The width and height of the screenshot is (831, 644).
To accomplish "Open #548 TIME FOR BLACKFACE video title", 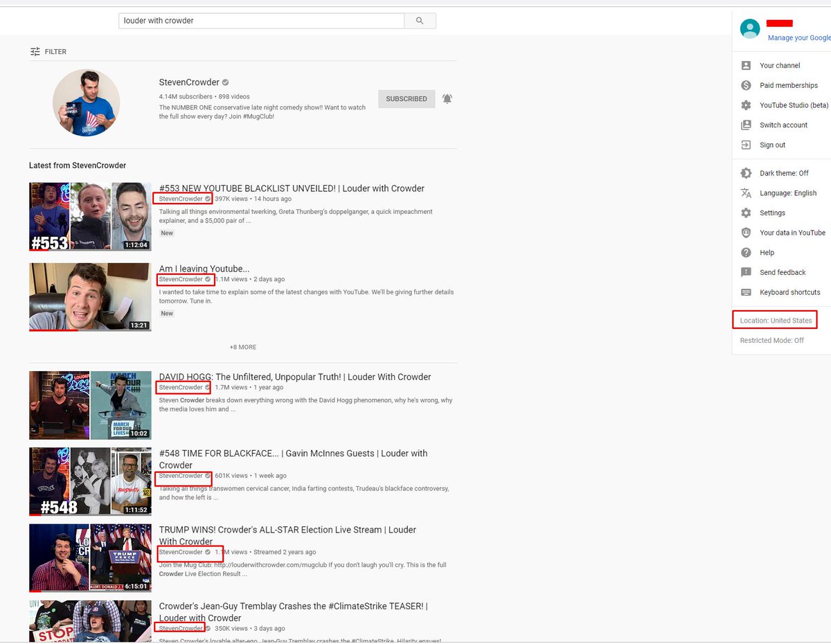I will coord(294,459).
